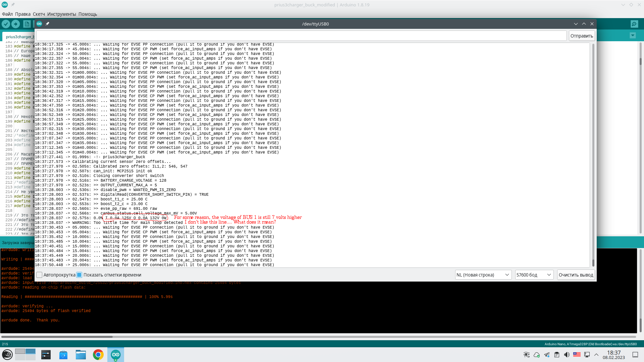Click the volume speaker tray icon
The width and height of the screenshot is (644, 362).
click(567, 355)
